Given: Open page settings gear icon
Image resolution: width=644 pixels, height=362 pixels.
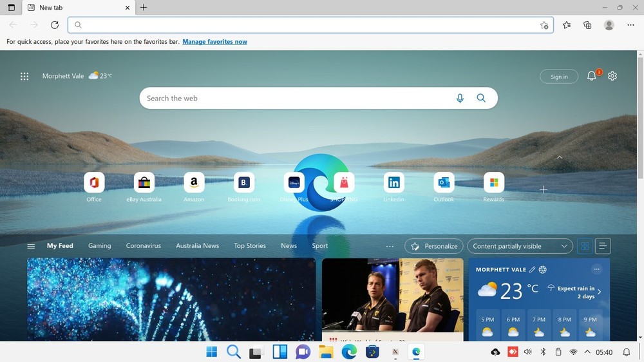Looking at the screenshot, I should click(x=612, y=76).
